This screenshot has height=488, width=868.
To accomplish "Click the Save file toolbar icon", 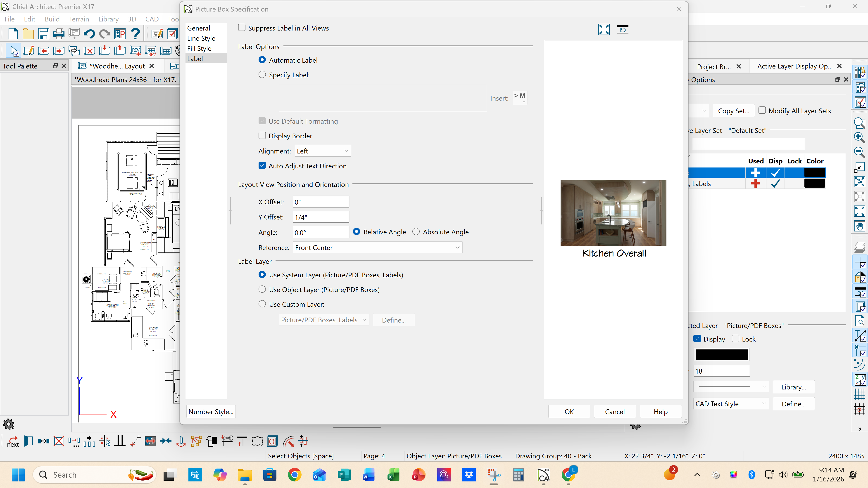I will pos(43,34).
